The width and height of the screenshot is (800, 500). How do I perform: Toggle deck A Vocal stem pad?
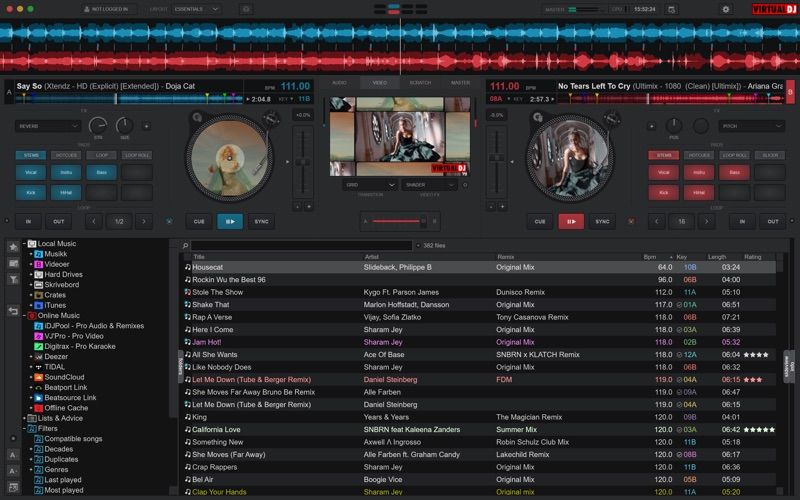click(x=31, y=172)
